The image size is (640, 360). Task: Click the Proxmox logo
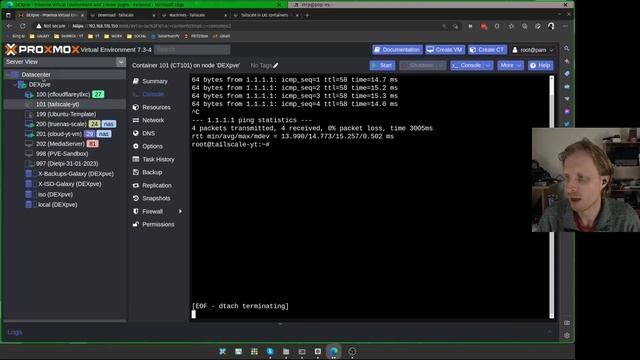(42, 50)
